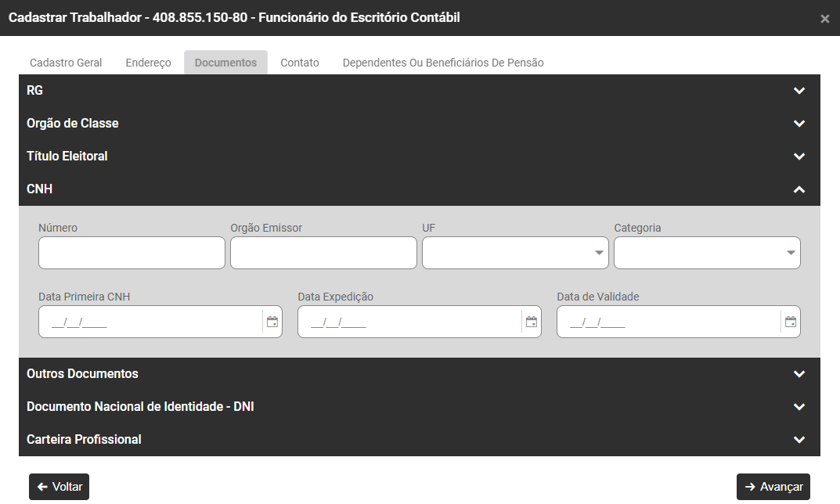Open Dependentes Ou Beneficiários De Pensão tab

[443, 63]
